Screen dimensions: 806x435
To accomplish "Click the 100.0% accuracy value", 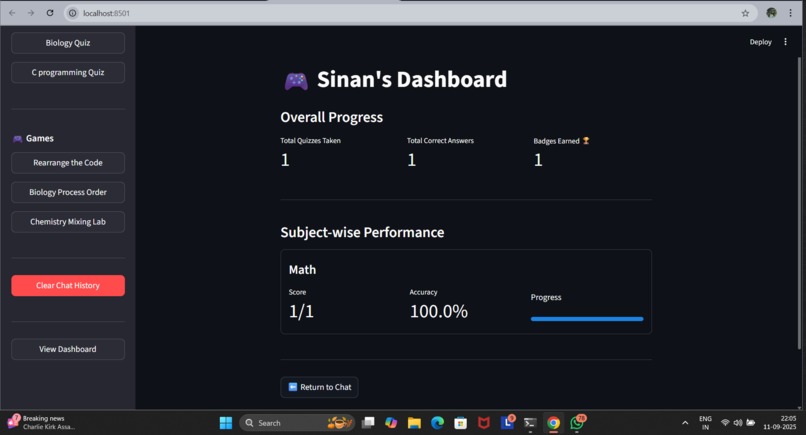I will [x=439, y=312].
